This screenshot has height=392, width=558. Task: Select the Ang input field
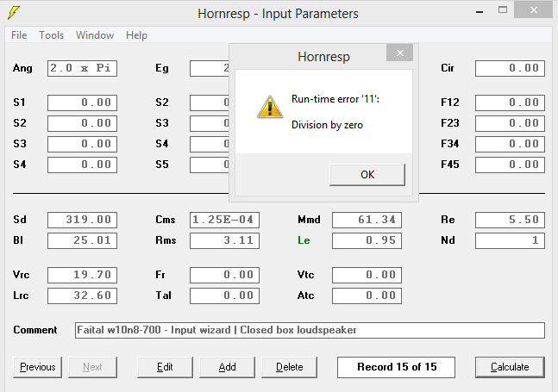tap(82, 68)
